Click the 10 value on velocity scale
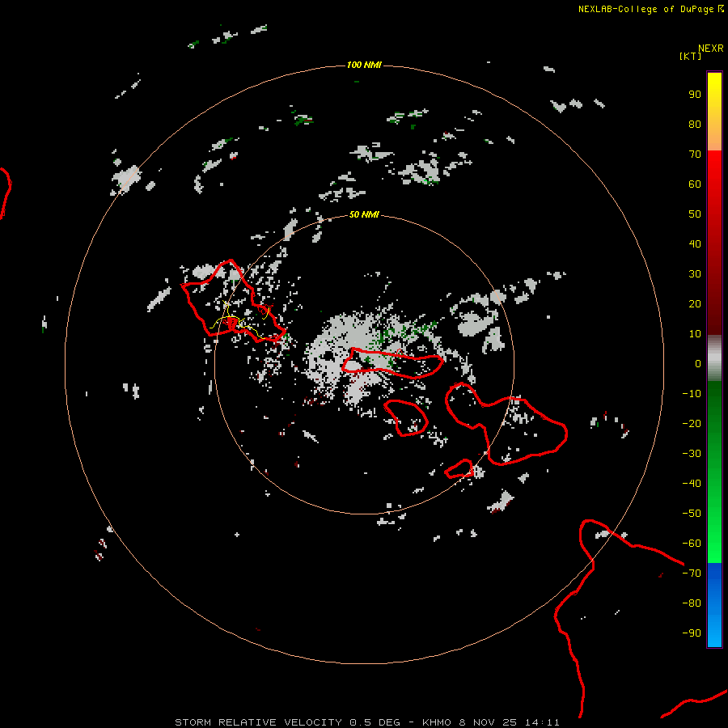The width and height of the screenshot is (728, 728). click(x=695, y=334)
